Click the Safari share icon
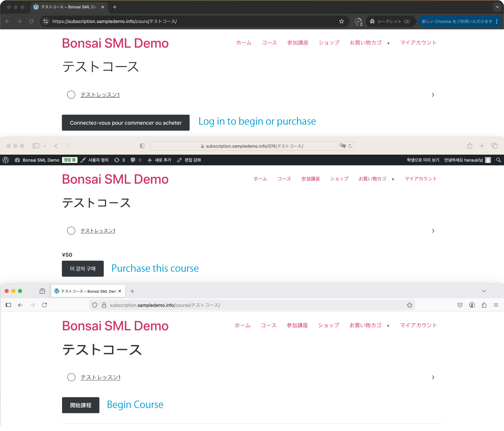This screenshot has height=431, width=504. [470, 146]
